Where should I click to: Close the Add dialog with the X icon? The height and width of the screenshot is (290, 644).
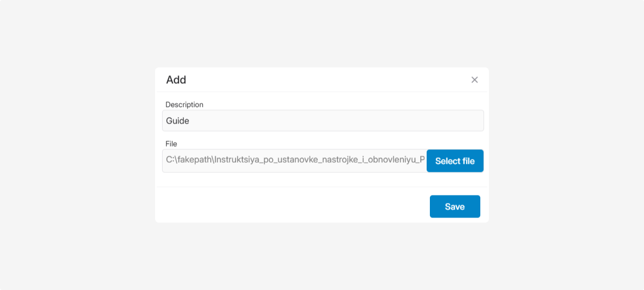point(474,80)
